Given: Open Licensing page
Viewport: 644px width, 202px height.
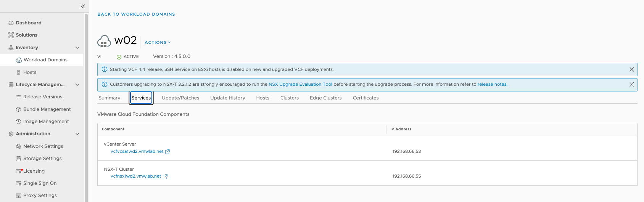Looking at the screenshot, I should click(34, 171).
